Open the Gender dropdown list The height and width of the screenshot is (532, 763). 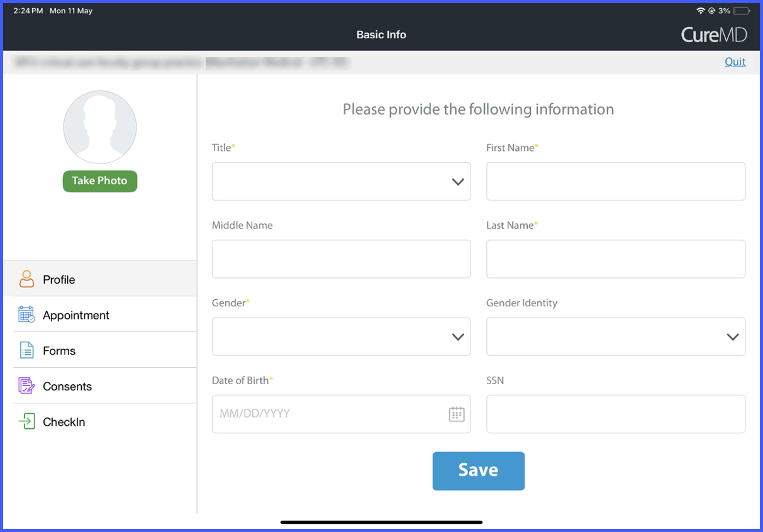(x=341, y=336)
